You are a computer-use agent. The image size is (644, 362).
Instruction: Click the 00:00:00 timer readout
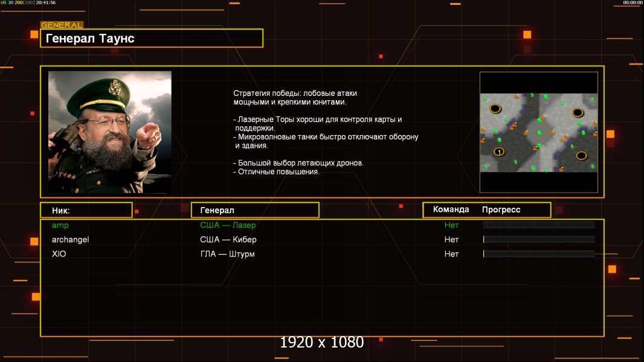coord(633,2)
